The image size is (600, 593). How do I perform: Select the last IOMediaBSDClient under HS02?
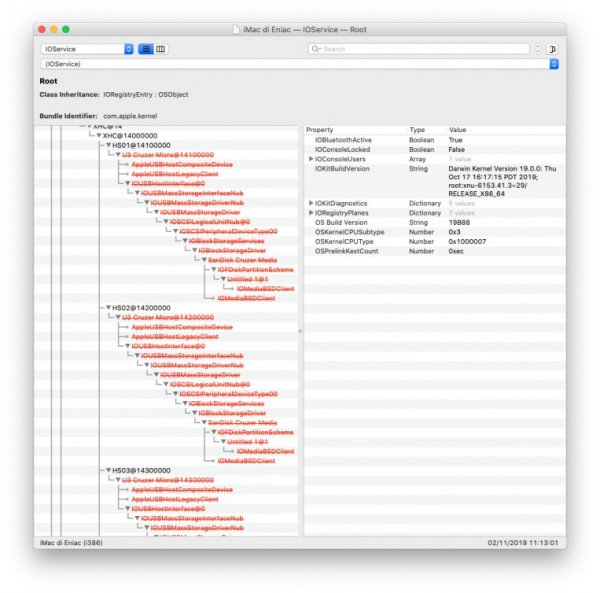tap(246, 461)
